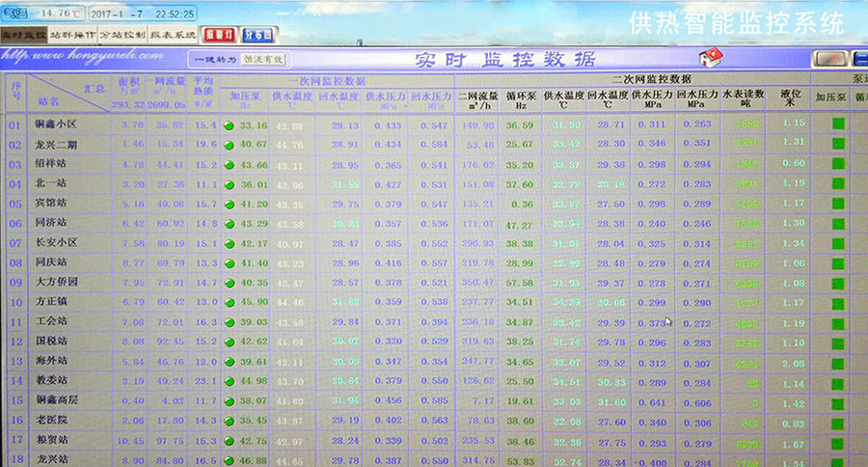Select the 大方侨园 station row name

pos(58,283)
